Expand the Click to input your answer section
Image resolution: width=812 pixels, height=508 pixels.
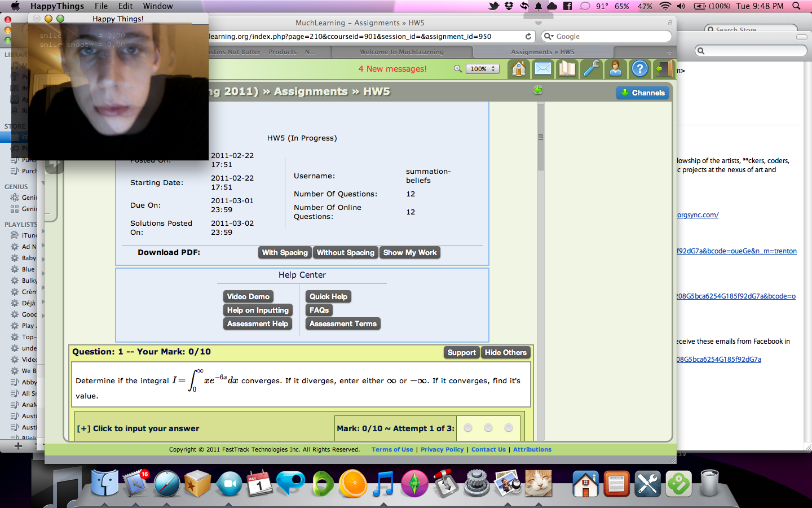click(x=138, y=428)
